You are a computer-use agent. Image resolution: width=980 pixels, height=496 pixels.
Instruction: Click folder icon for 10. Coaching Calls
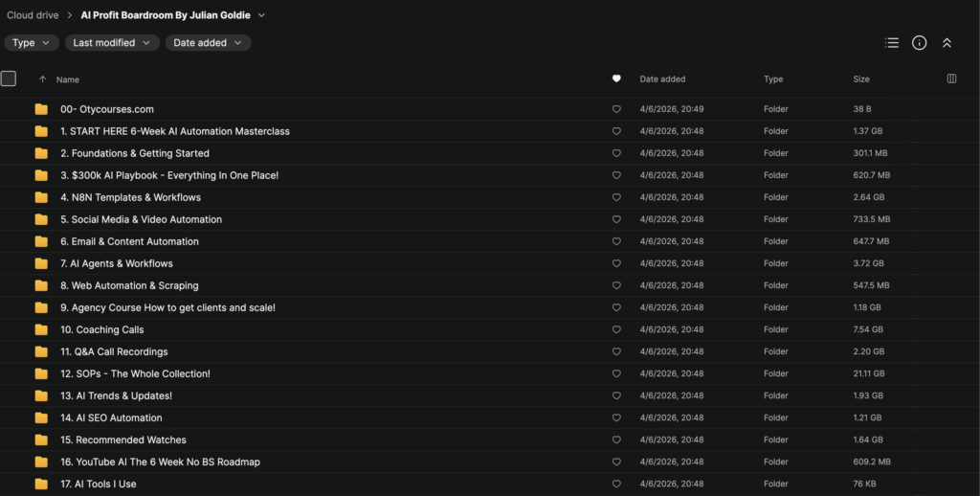41,329
